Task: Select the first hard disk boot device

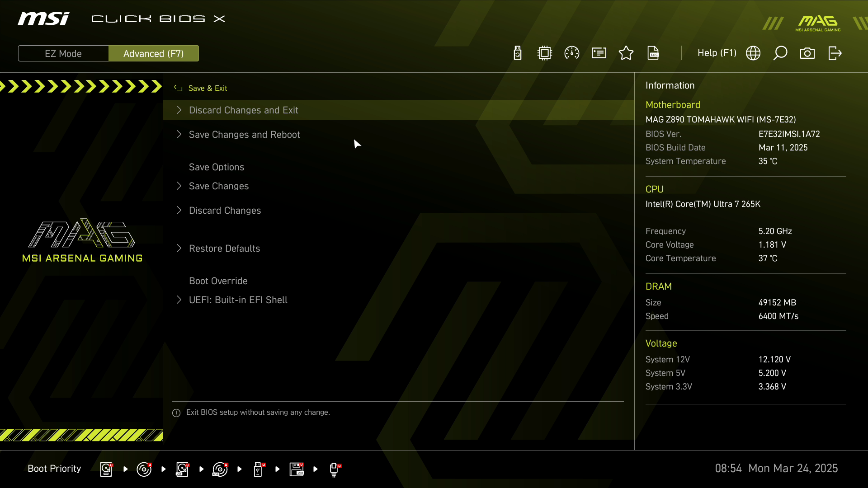Action: click(106, 469)
